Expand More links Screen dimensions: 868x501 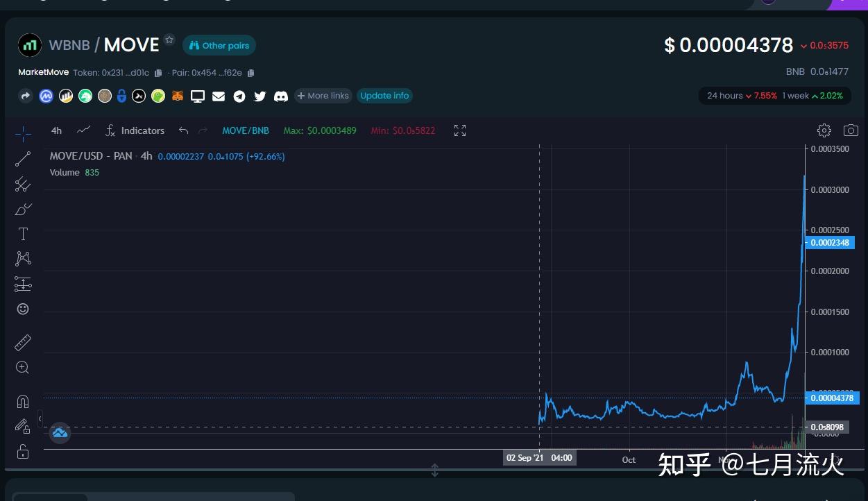tap(323, 96)
